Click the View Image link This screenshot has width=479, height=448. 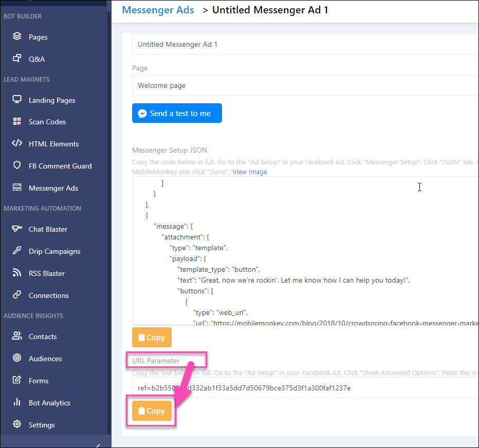coord(250,172)
